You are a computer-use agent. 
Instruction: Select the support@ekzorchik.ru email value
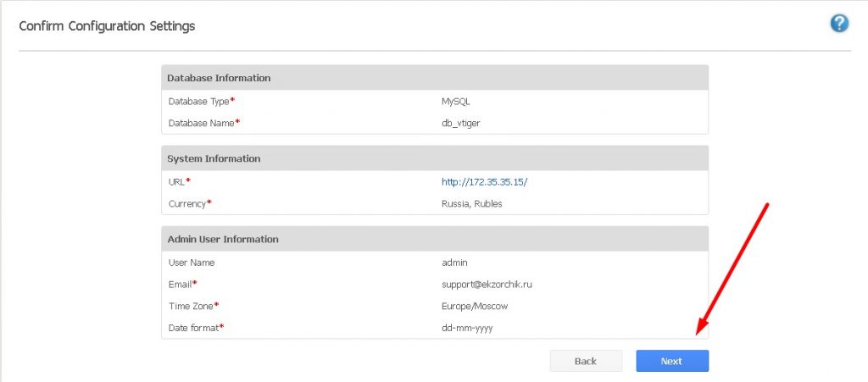[487, 285]
